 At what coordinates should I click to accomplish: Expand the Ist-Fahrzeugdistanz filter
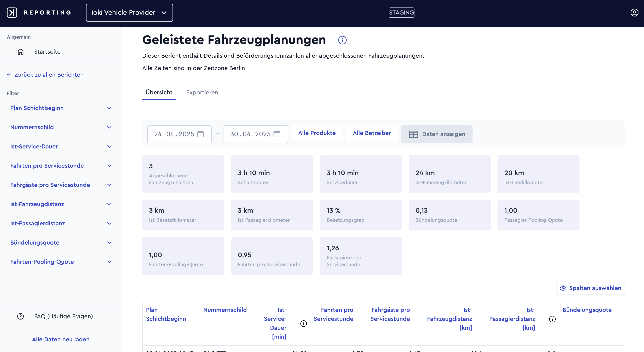point(61,204)
